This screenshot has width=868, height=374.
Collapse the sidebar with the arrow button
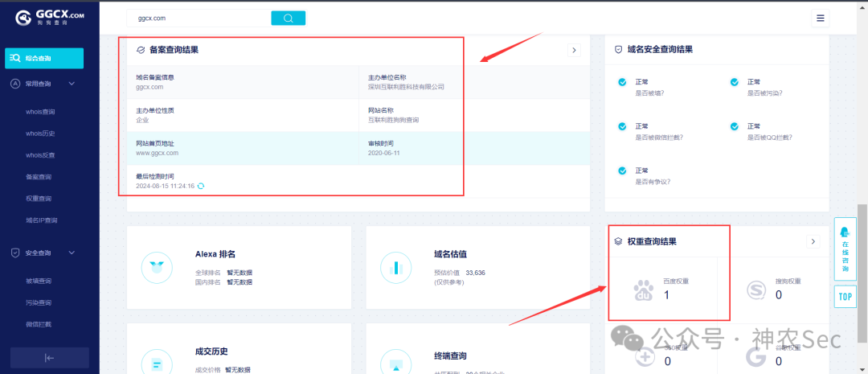(x=49, y=358)
